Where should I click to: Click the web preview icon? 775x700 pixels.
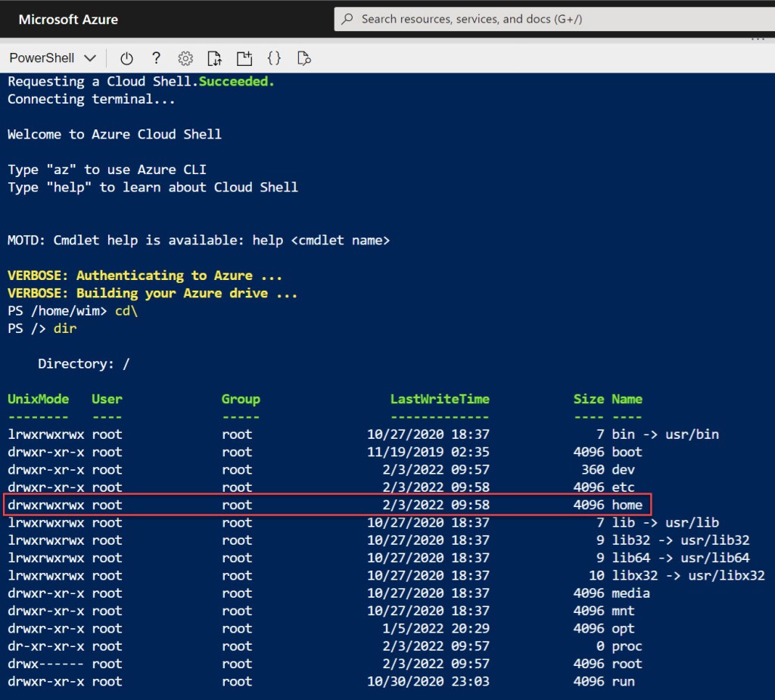coord(304,58)
